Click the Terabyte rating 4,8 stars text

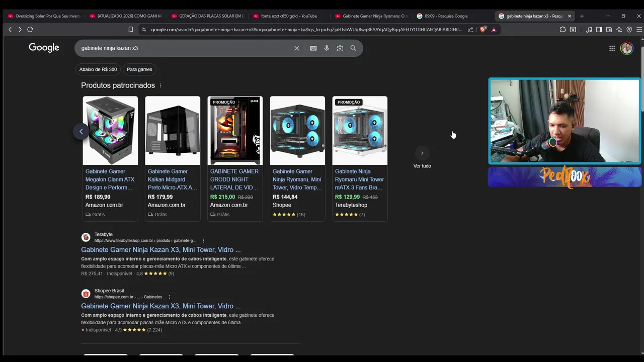click(155, 274)
